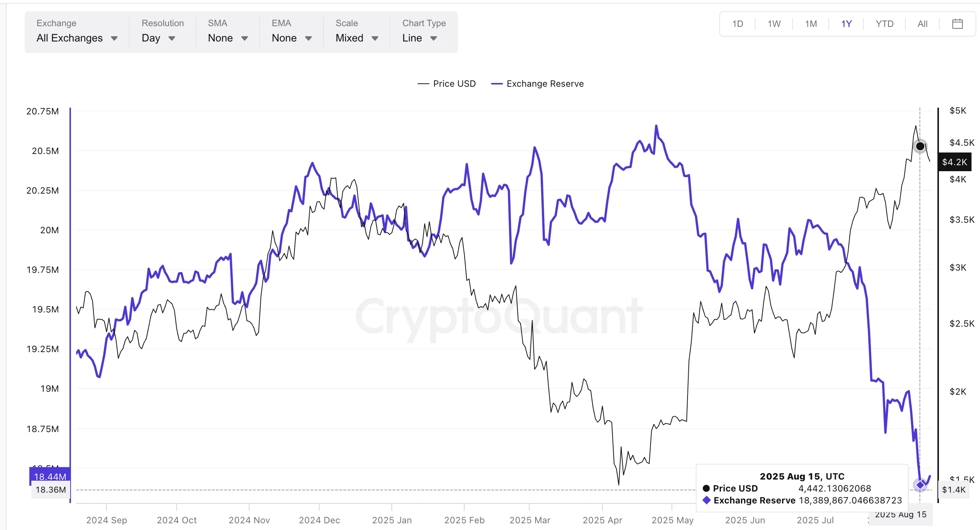Open the calendar date picker icon
This screenshot has height=530, width=980.
[x=957, y=24]
